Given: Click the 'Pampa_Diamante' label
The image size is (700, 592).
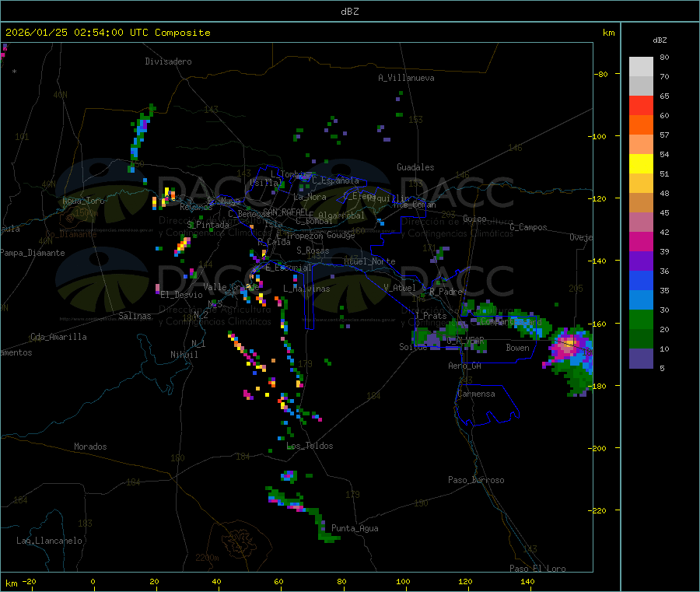Looking at the screenshot, I should click(33, 253).
